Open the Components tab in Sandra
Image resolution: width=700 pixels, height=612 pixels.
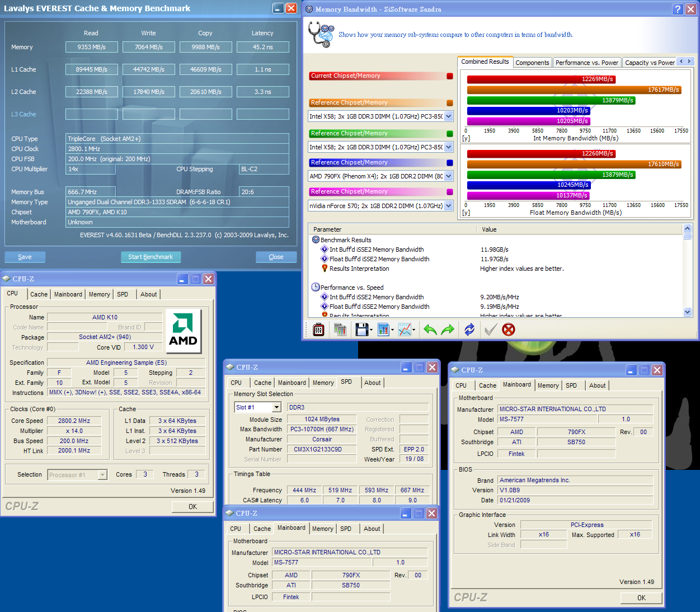click(532, 63)
